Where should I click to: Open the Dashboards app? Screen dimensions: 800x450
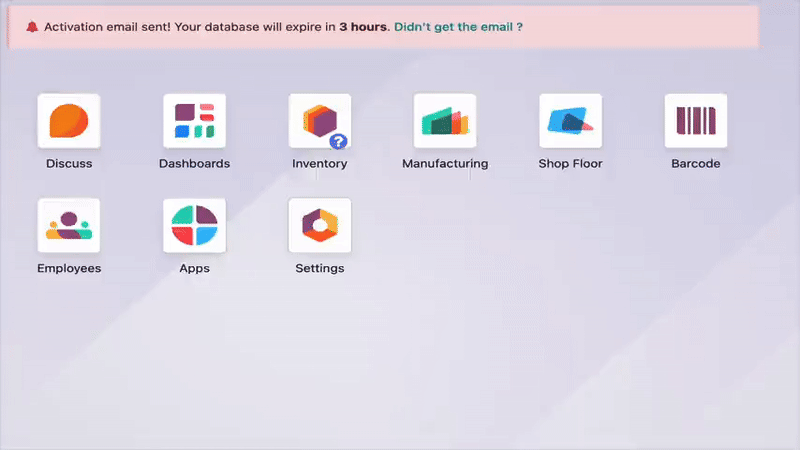(194, 121)
